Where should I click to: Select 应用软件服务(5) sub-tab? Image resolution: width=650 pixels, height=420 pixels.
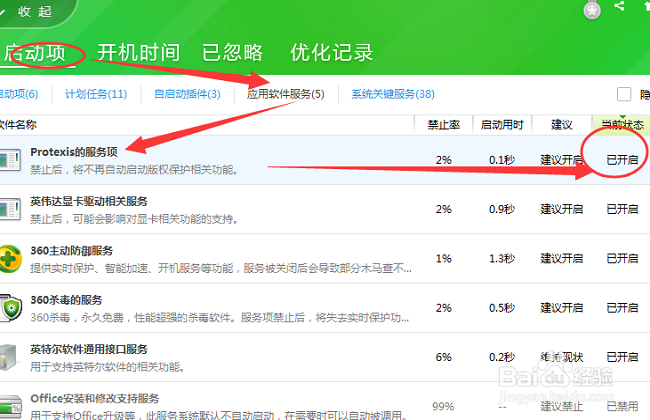point(286,94)
